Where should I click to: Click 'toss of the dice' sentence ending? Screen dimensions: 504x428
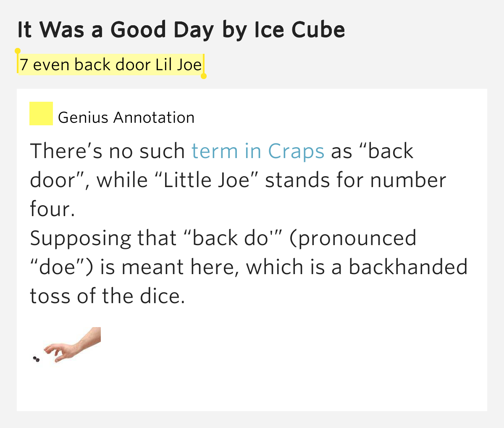108,296
